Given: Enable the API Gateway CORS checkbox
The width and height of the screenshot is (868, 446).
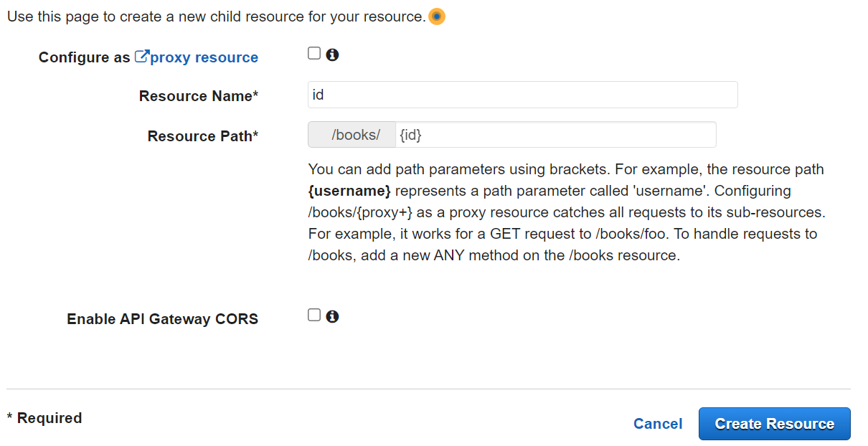Looking at the screenshot, I should pos(313,314).
